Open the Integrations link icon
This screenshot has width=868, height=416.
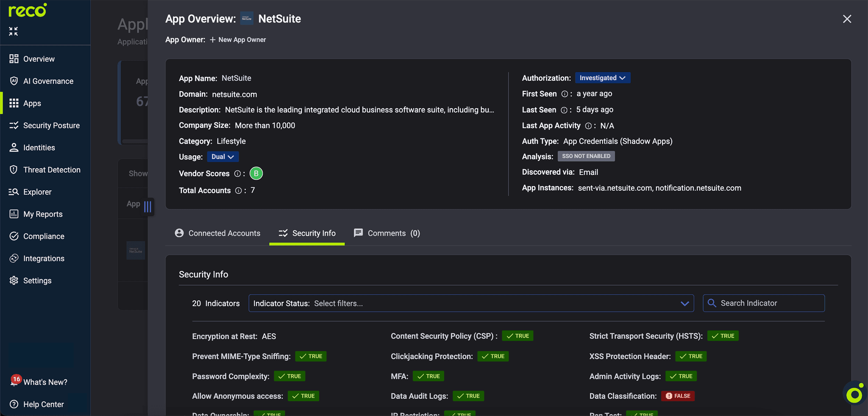14,258
